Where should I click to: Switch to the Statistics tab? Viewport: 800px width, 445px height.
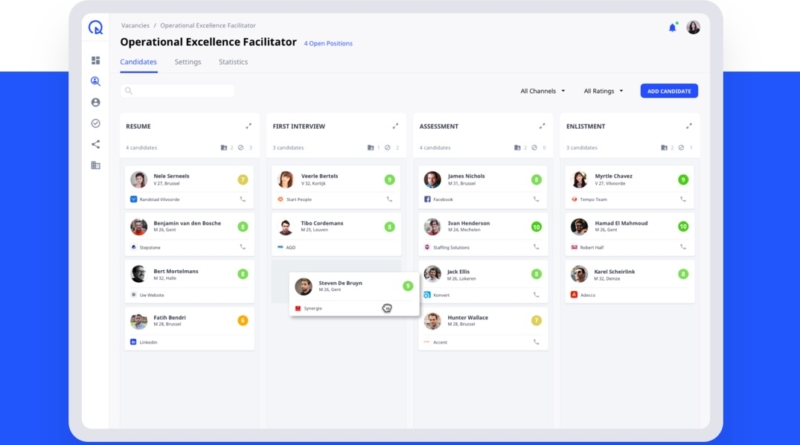click(x=233, y=62)
